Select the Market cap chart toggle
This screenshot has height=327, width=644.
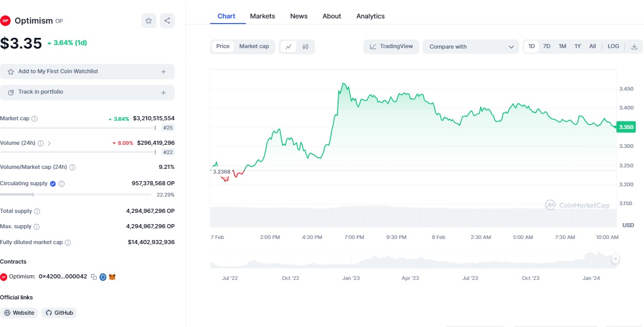coord(254,47)
